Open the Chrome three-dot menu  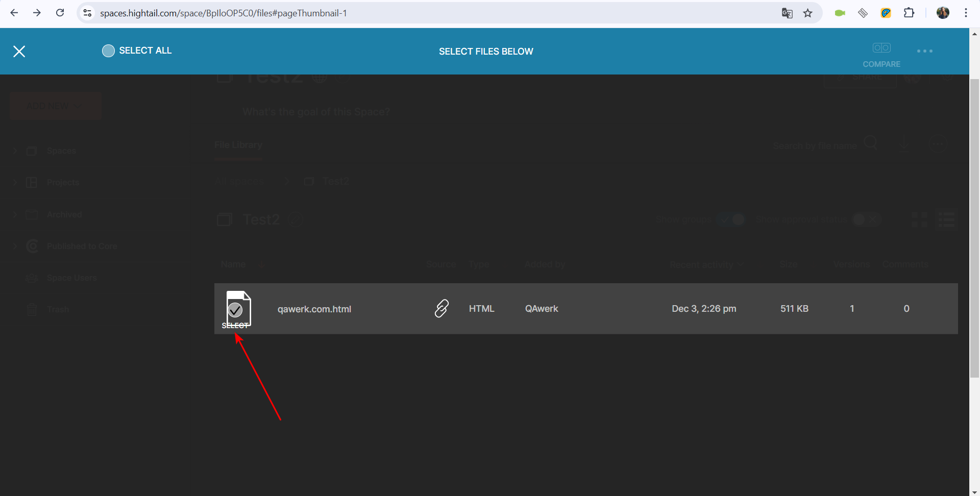click(x=966, y=13)
